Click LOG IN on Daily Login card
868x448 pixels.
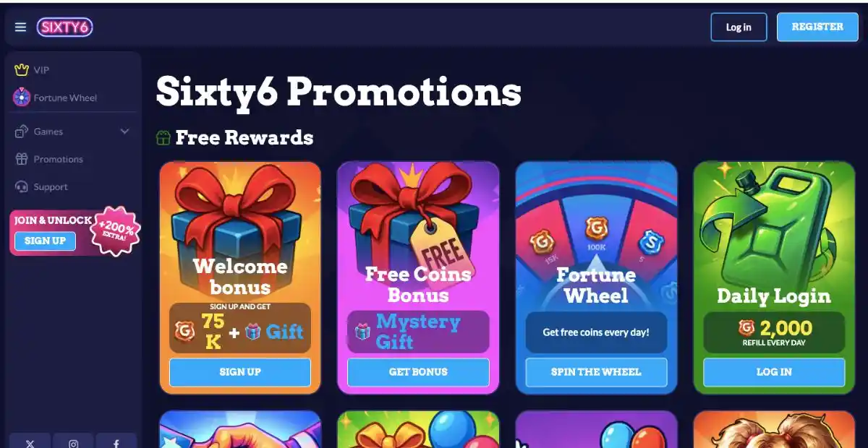coord(774,372)
